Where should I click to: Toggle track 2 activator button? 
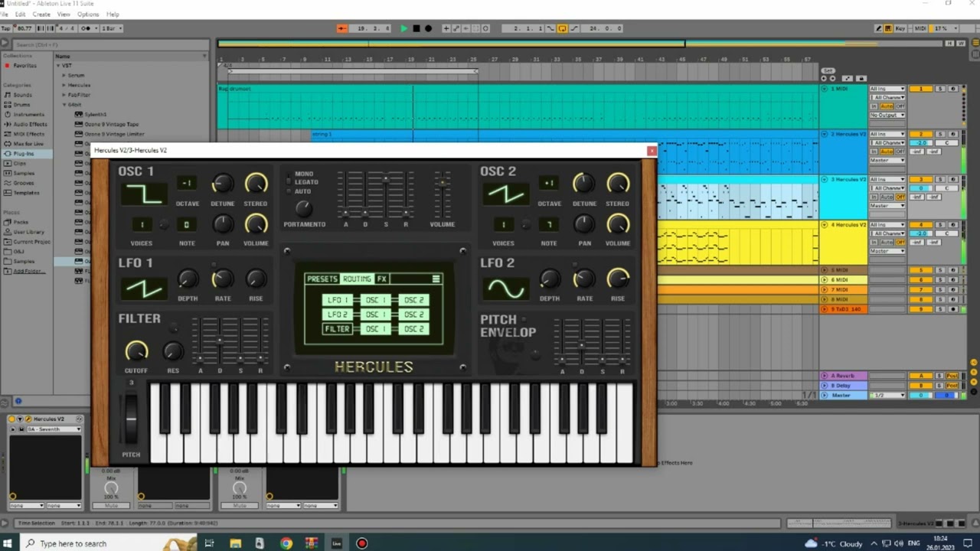coord(920,134)
